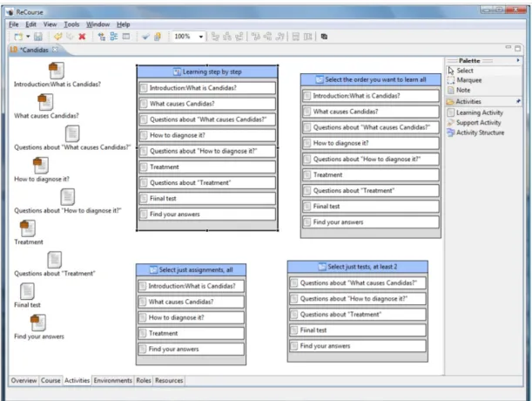
Task: Minimize the editor area via small minimize icon
Action: point(508,47)
